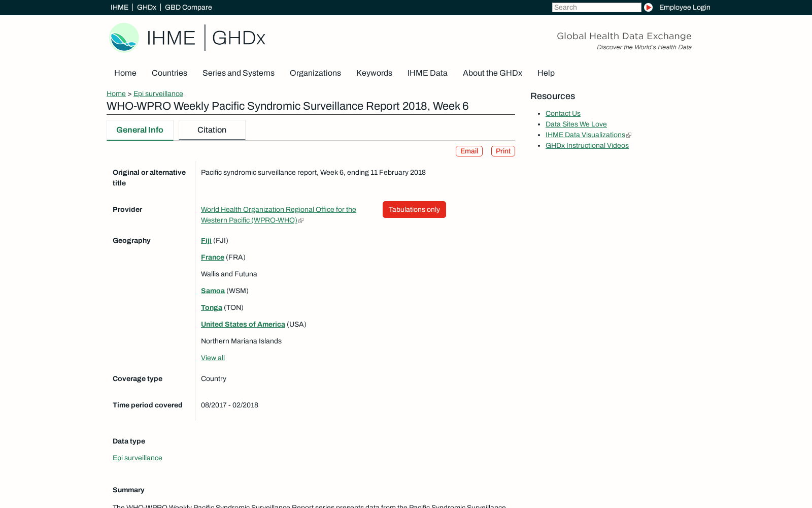The image size is (812, 508).
Task: Open GBD Compare in top bar
Action: (x=188, y=7)
